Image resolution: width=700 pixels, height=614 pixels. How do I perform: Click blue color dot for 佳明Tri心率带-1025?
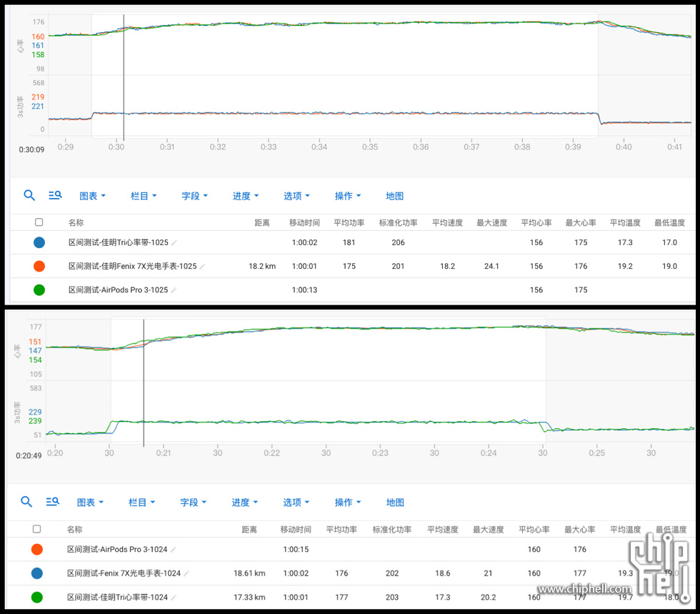[39, 242]
